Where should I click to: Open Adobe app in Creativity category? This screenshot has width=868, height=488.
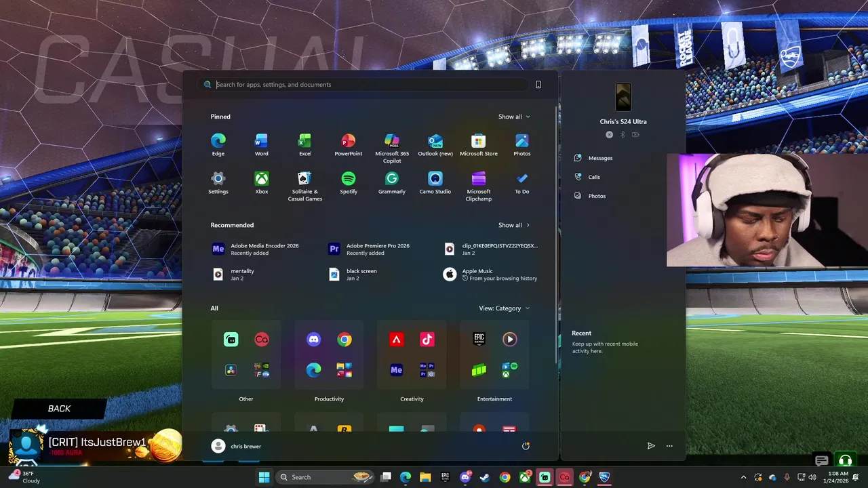[397, 340]
